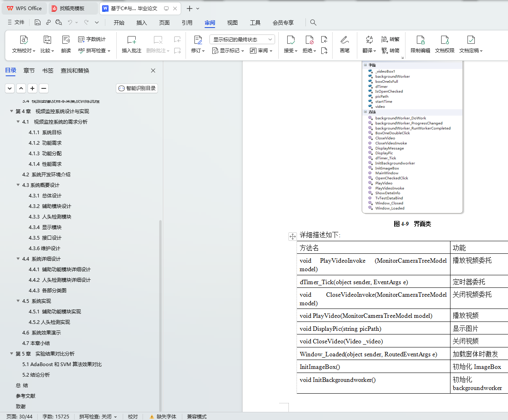Click the minus button in outline toolbar
This screenshot has width=508, height=420.
pyautogui.click(x=44, y=88)
